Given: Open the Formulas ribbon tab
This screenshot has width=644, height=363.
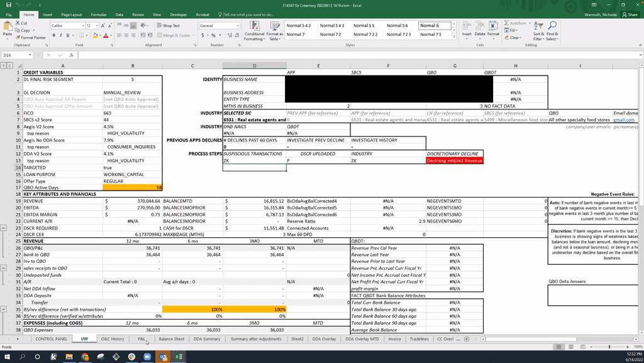Looking at the screenshot, I should coord(99,14).
